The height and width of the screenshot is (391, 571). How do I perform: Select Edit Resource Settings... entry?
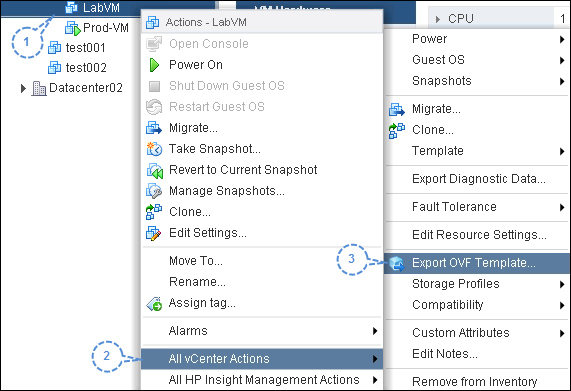pyautogui.click(x=477, y=235)
